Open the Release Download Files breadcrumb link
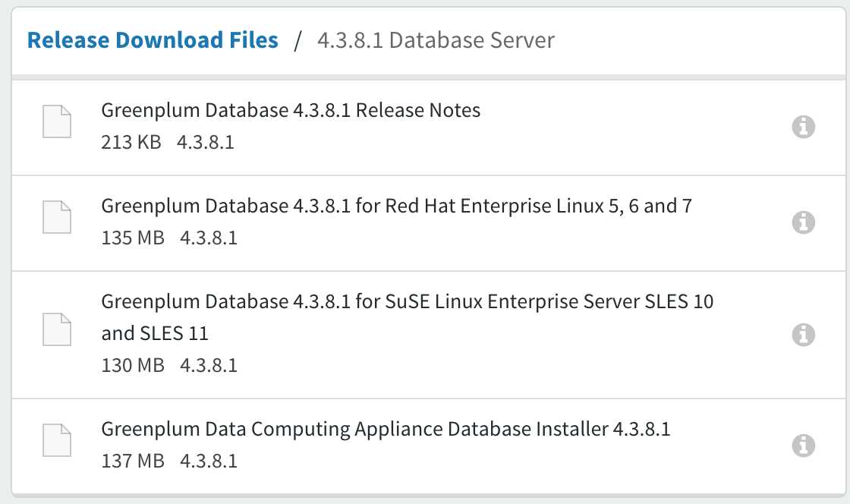The width and height of the screenshot is (850, 504). tap(153, 40)
